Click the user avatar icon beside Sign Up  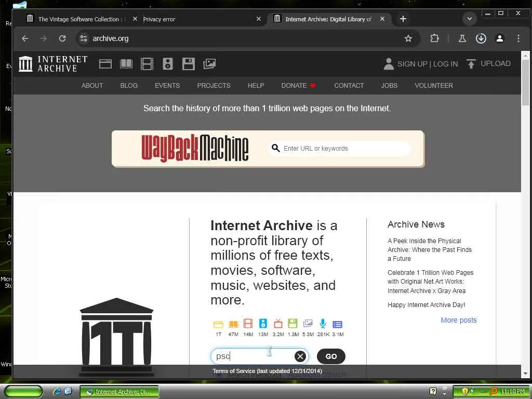pos(389,64)
